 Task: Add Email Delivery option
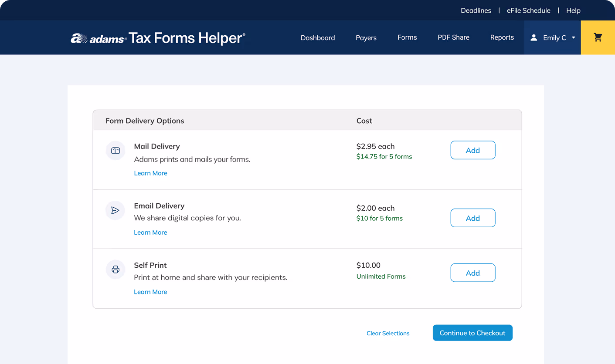point(472,218)
